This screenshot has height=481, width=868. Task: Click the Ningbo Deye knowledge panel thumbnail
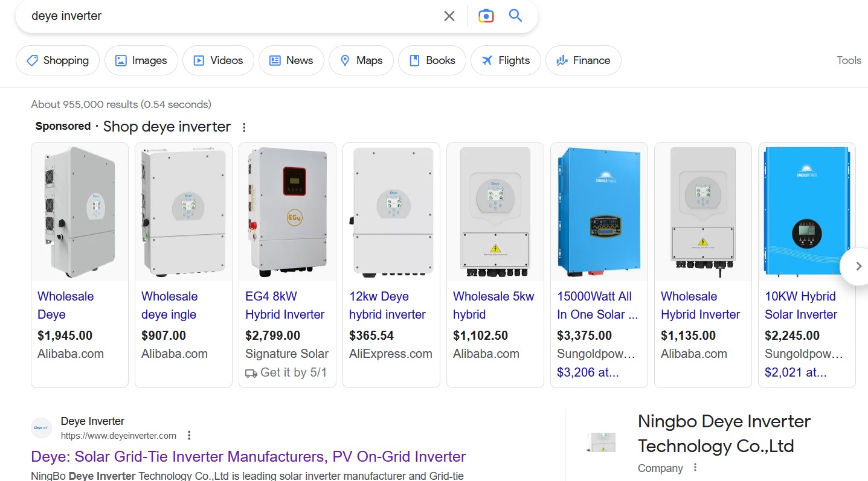[601, 442]
